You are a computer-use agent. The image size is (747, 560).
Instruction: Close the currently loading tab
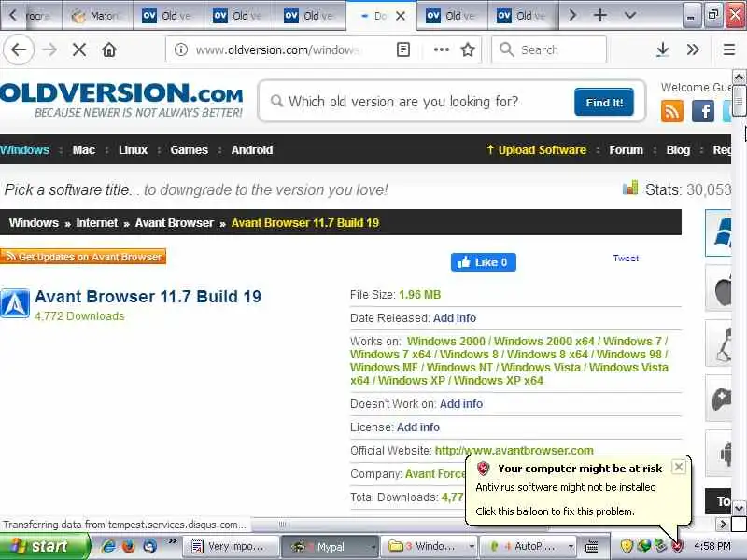[x=401, y=16]
